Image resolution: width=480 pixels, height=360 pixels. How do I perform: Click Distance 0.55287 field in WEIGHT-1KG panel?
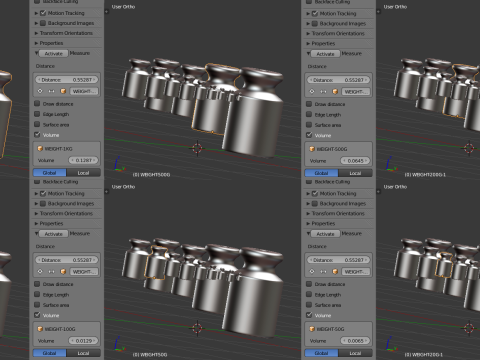click(x=67, y=80)
